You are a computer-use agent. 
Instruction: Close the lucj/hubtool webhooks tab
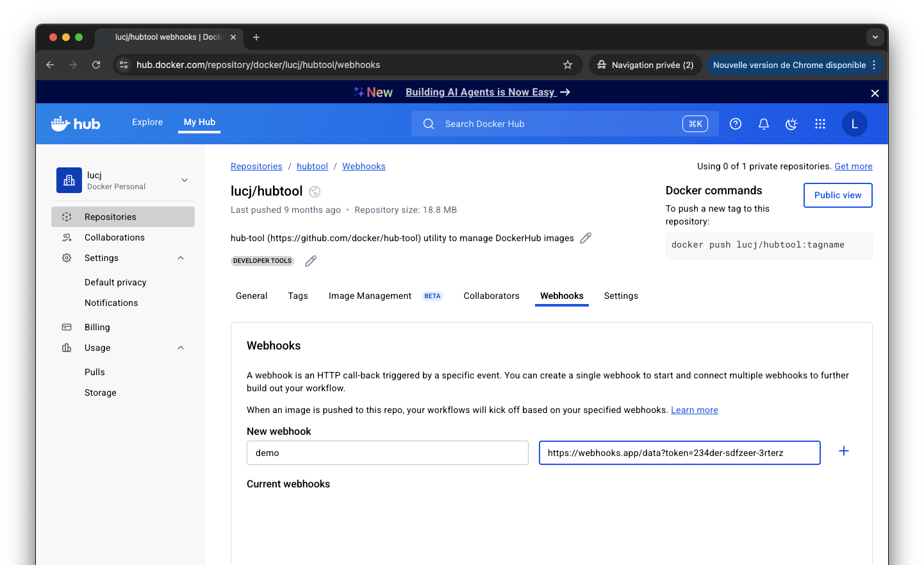click(x=233, y=37)
